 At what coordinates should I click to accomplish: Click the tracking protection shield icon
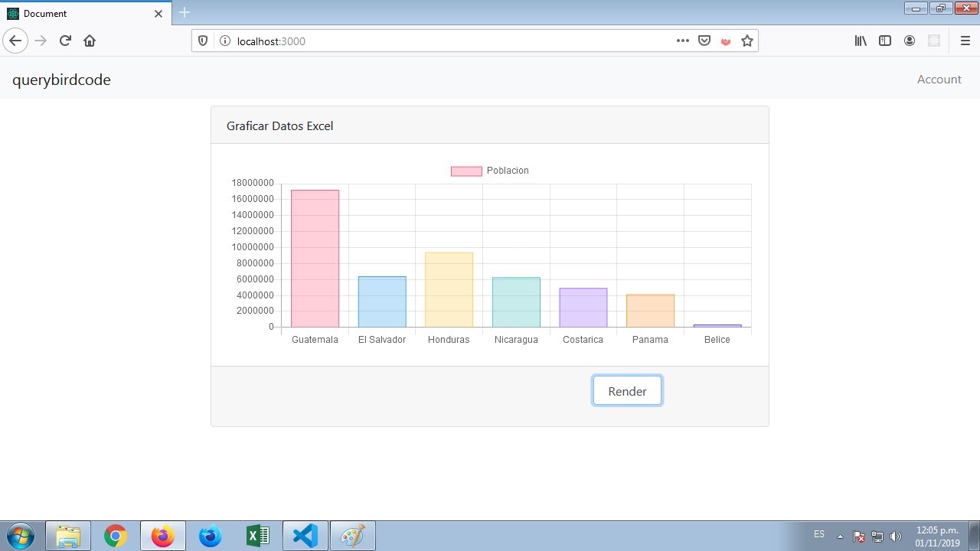click(x=203, y=41)
